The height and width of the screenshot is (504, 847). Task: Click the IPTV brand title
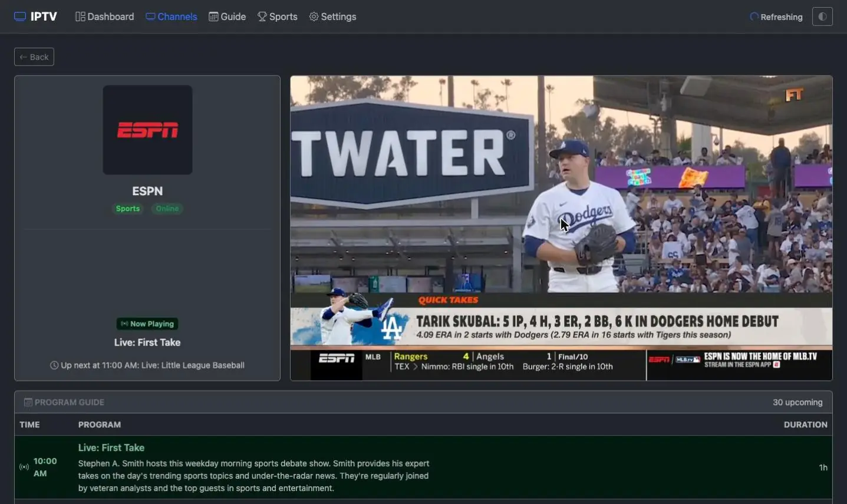click(x=44, y=17)
